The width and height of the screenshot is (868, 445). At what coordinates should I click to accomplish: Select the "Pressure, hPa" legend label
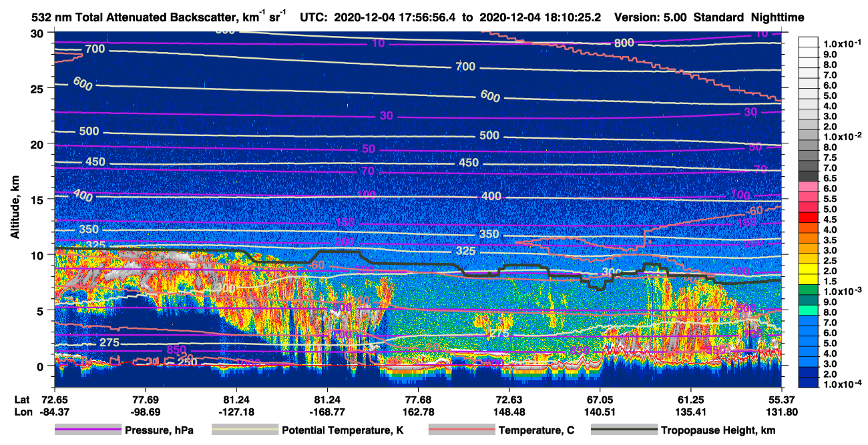click(x=159, y=430)
